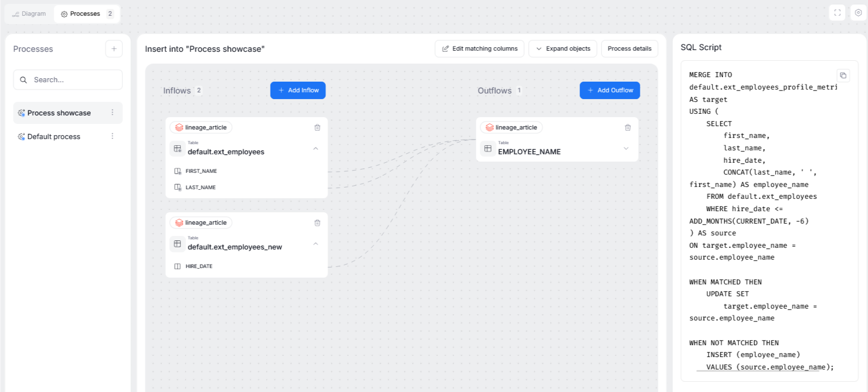Viewport: 868px width, 392px height.
Task: Click the MERGE INTO line in SQL
Action: tap(711, 74)
